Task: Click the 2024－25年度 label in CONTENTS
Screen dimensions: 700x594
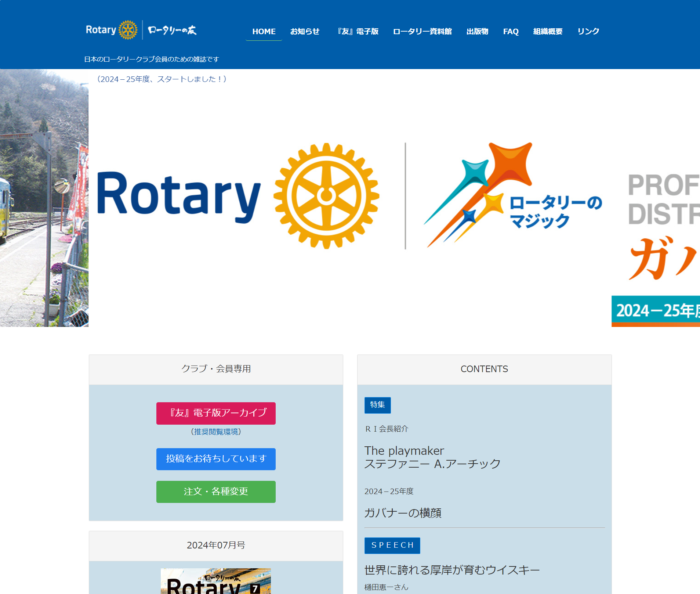Action: coord(389,491)
